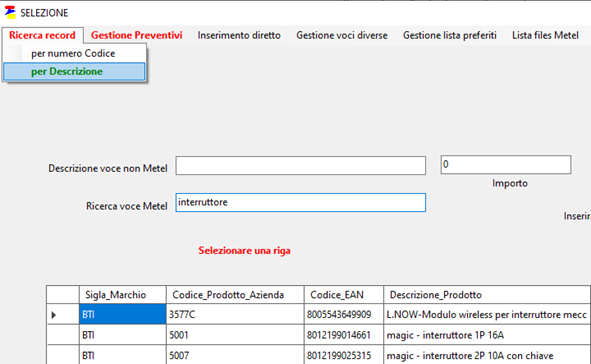Image resolution: width=591 pixels, height=364 pixels.
Task: Click EAN cell 8012199025315
Action: tap(344, 355)
